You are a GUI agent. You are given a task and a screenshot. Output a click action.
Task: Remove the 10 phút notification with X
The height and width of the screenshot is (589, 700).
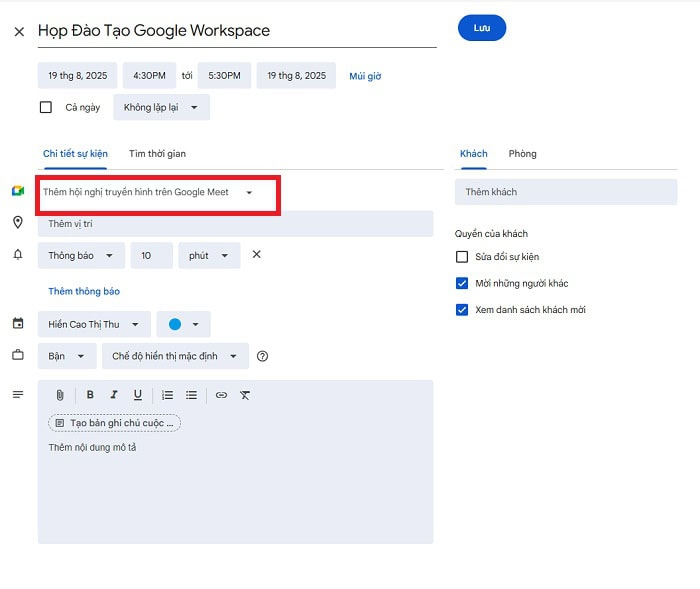(x=256, y=255)
